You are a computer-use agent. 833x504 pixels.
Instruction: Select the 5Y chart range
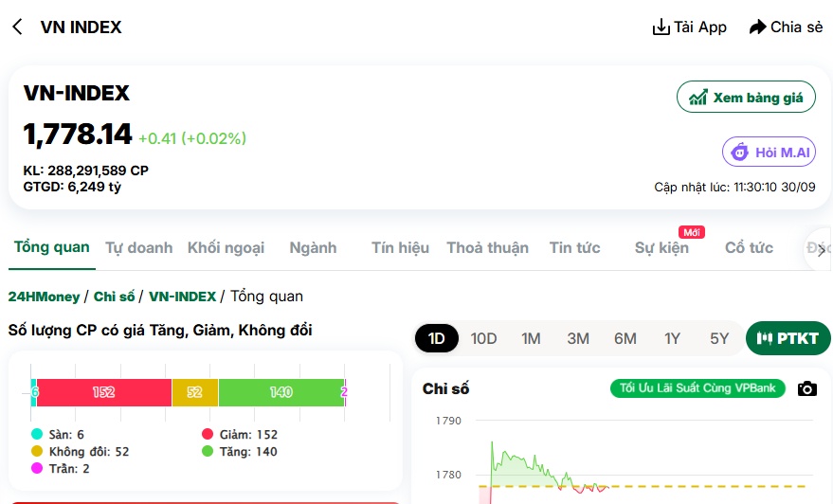(719, 338)
